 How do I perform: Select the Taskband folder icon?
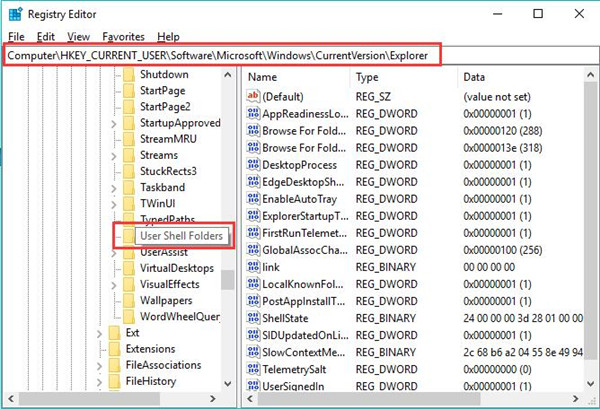pyautogui.click(x=129, y=187)
